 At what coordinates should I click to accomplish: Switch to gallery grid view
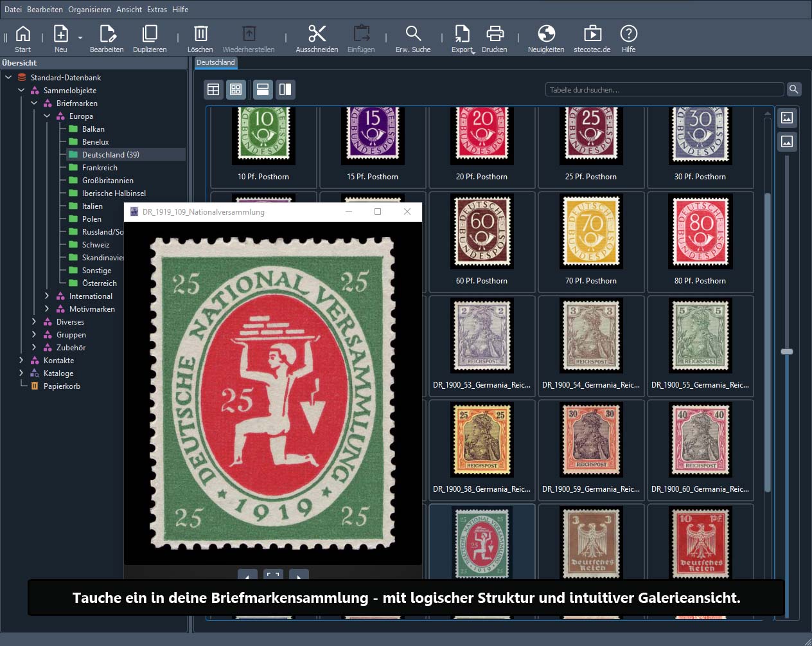(x=236, y=89)
